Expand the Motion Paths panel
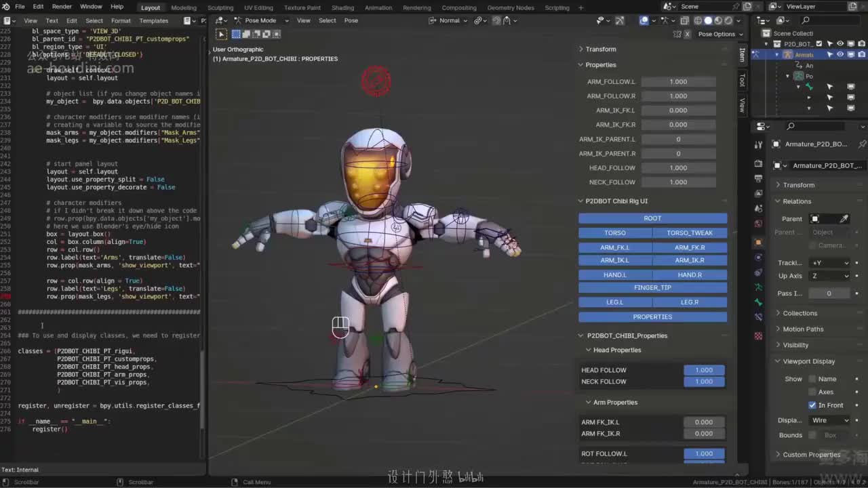868x488 pixels. click(x=803, y=329)
